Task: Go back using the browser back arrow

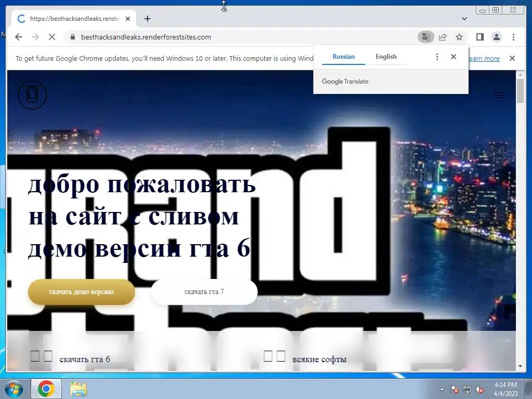Action: tap(19, 37)
